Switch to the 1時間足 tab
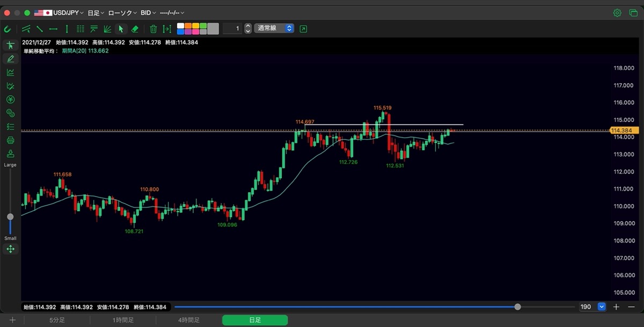This screenshot has height=327, width=644. (x=123, y=321)
